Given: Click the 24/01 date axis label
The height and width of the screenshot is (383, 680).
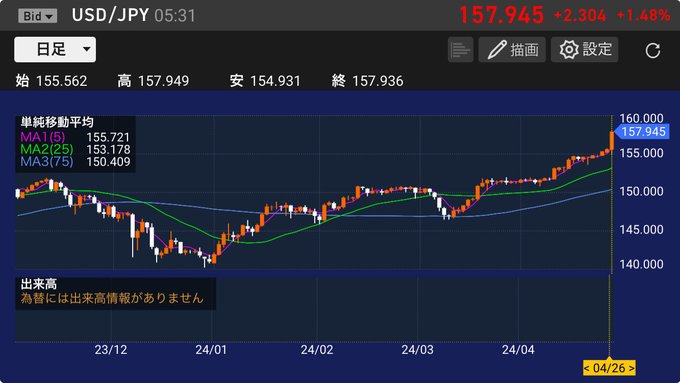Looking at the screenshot, I should point(211,350).
